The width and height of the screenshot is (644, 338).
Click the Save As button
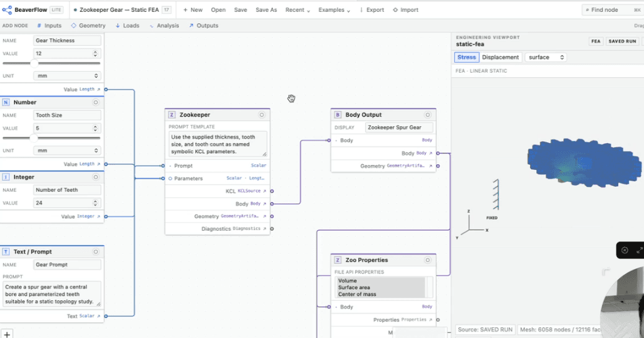[x=266, y=10]
